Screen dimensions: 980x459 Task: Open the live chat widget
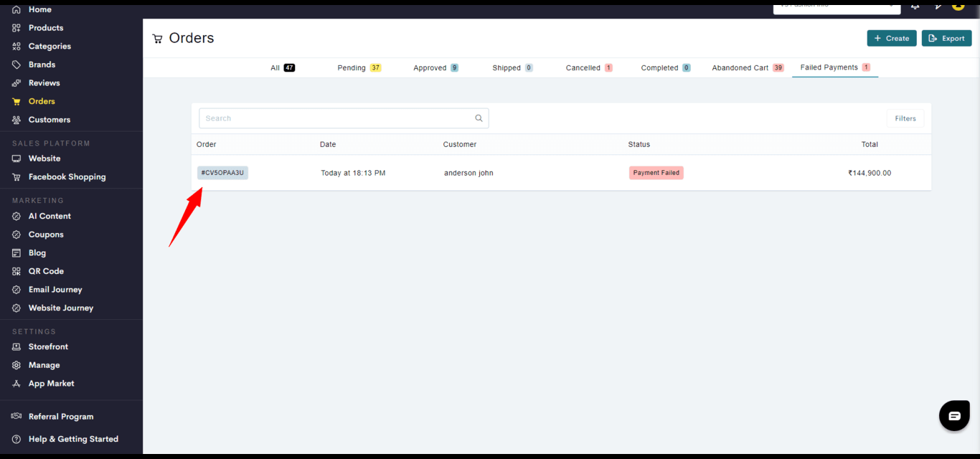coord(954,416)
